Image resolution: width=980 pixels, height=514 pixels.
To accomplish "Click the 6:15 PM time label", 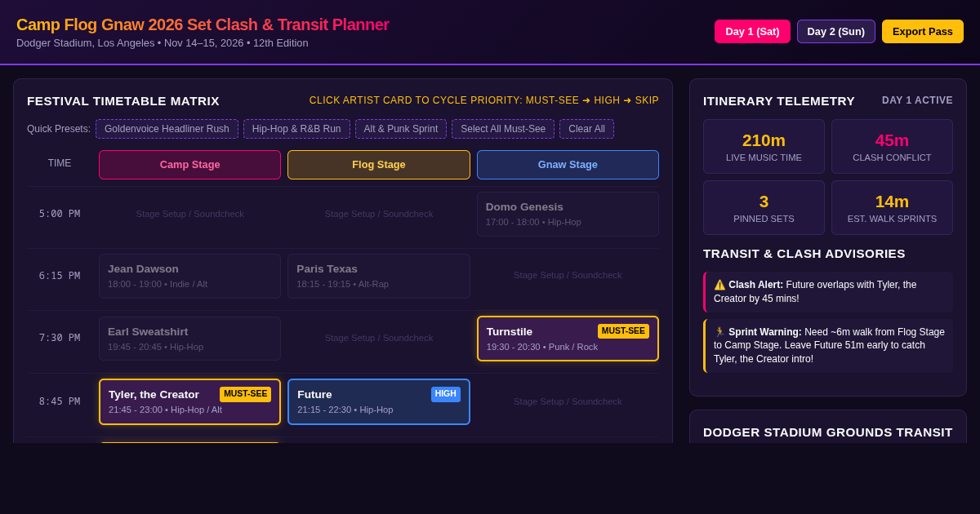I will click(x=60, y=276).
